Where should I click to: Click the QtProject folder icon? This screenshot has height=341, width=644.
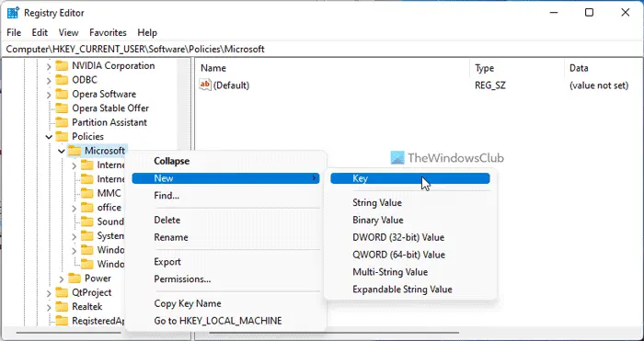pos(62,292)
